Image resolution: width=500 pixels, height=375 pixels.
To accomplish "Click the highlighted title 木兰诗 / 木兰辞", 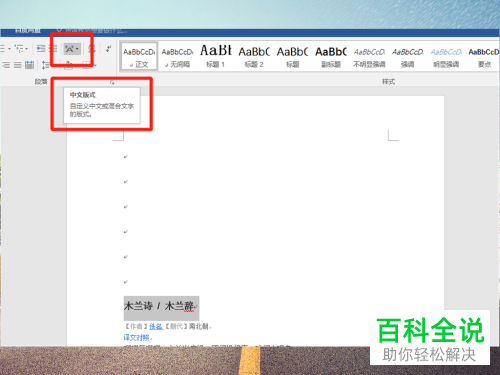I will [x=159, y=306].
